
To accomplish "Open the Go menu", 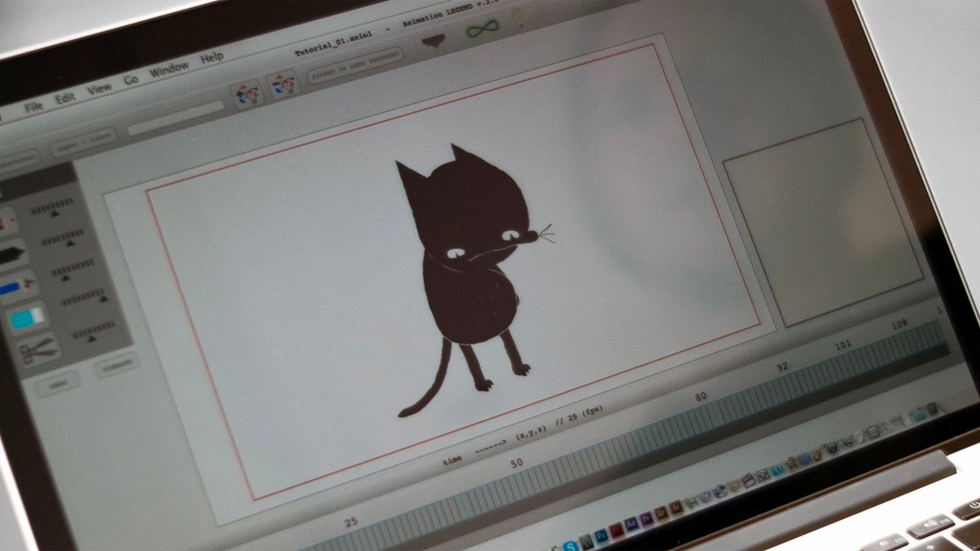I will point(131,80).
